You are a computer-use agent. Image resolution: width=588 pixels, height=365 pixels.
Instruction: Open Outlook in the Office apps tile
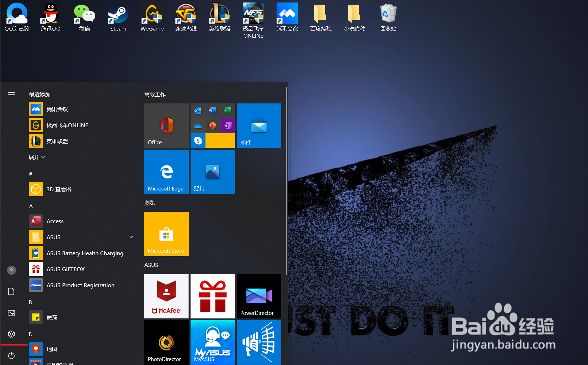[198, 111]
